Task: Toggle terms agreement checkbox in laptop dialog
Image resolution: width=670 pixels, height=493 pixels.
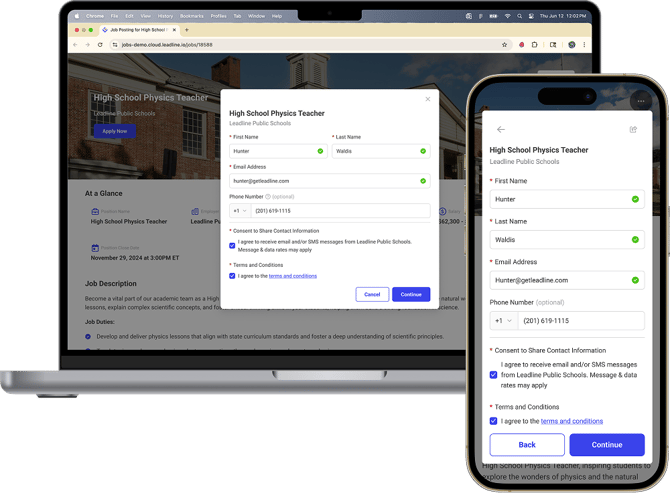Action: pyautogui.click(x=233, y=276)
